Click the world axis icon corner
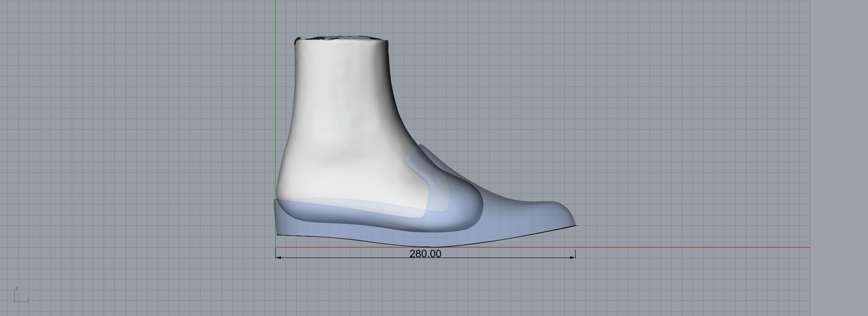Image resolution: width=868 pixels, height=316 pixels. pyautogui.click(x=15, y=302)
